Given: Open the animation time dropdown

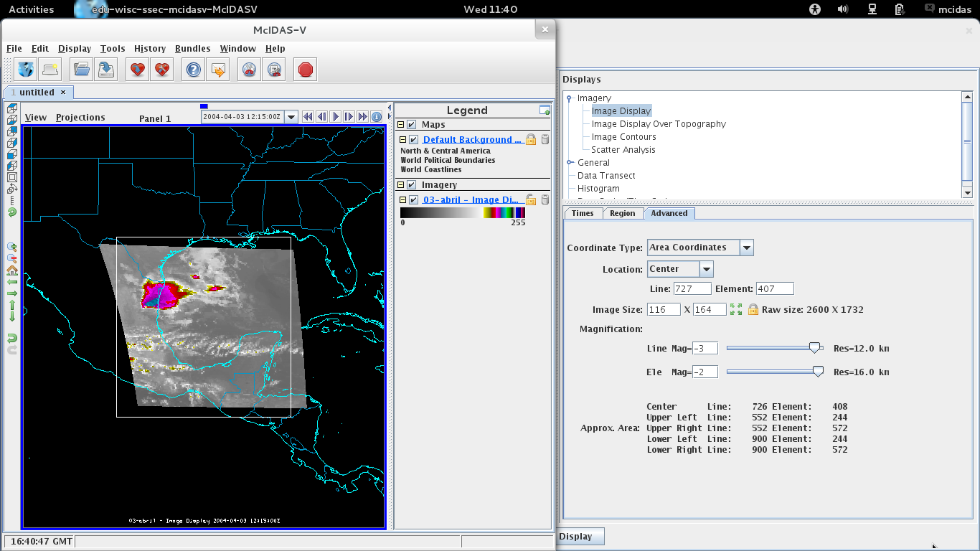Looking at the screenshot, I should [x=291, y=117].
